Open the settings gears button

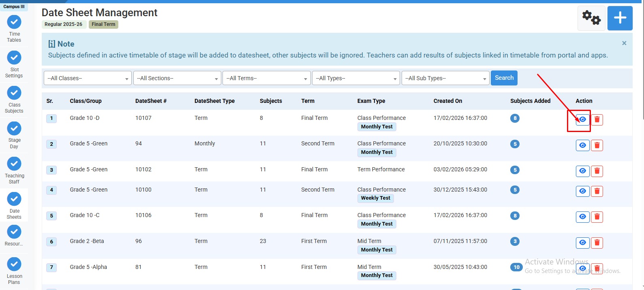click(x=591, y=18)
